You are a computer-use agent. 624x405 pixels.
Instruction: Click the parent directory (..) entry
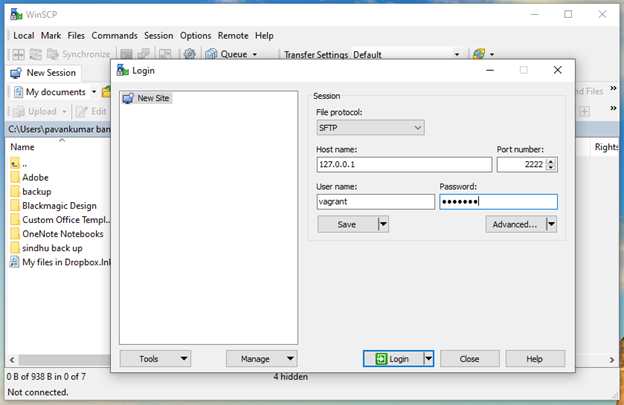point(19,164)
